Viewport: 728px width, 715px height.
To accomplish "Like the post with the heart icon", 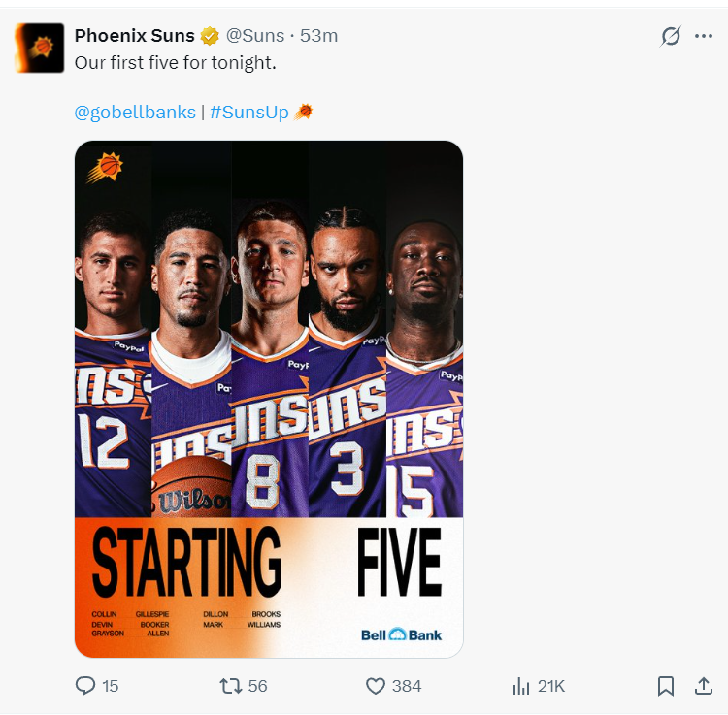I will point(376,686).
